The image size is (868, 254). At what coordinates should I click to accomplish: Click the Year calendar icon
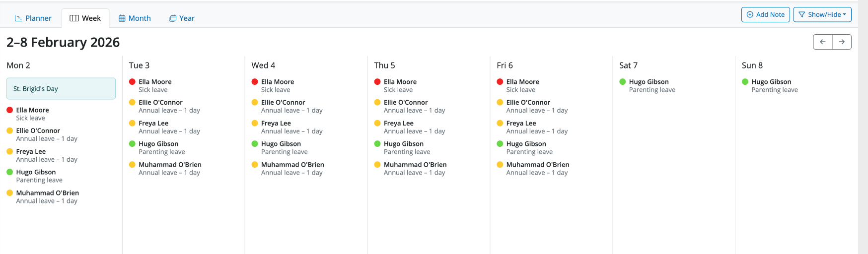[173, 18]
